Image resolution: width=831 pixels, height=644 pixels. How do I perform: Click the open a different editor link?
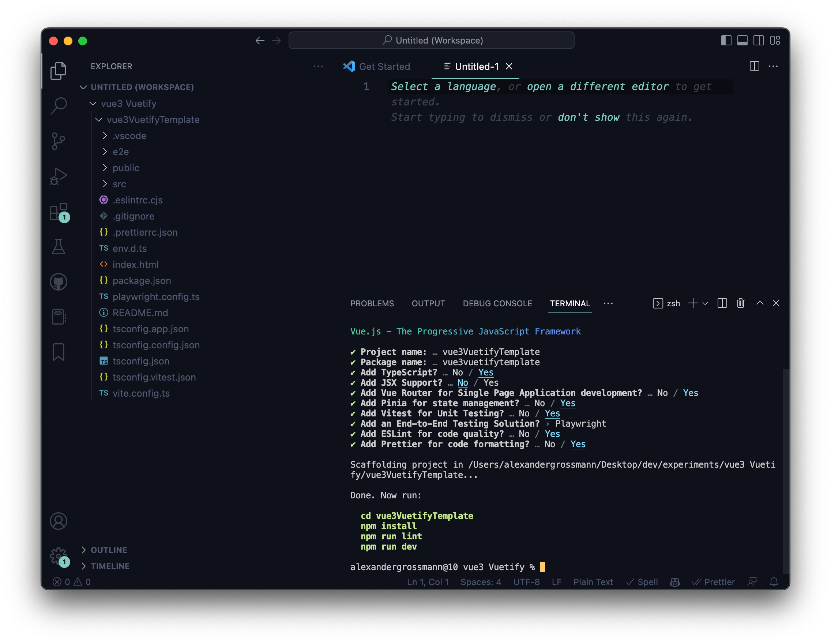(597, 86)
